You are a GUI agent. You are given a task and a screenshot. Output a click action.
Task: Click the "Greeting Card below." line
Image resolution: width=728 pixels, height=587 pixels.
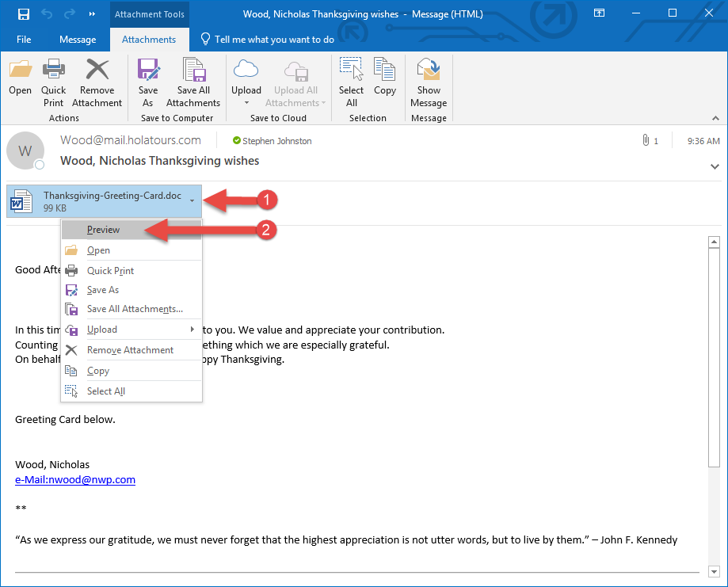coord(65,420)
